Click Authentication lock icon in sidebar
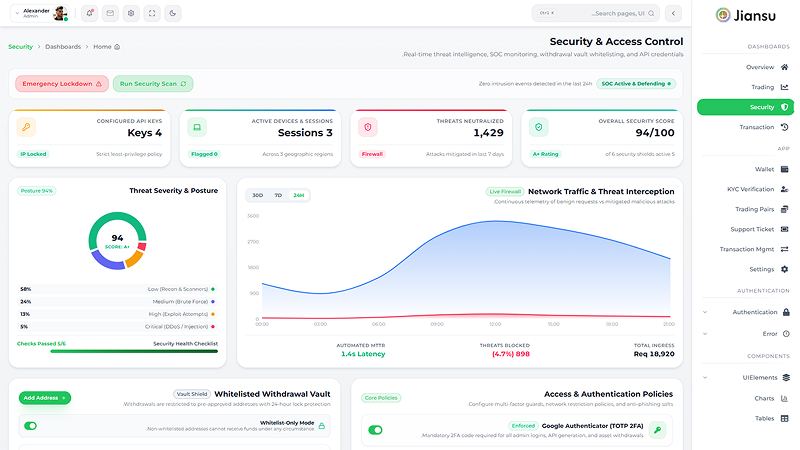 (786, 312)
